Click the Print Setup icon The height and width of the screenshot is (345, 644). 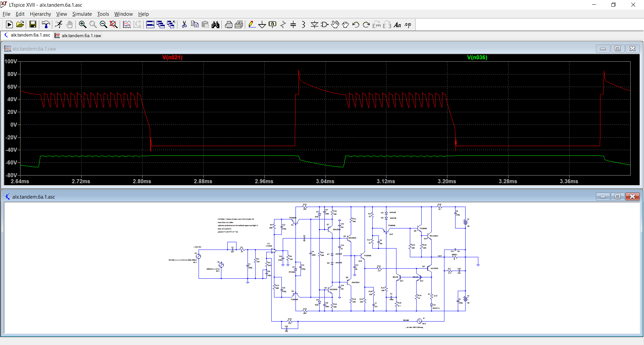tap(239, 24)
